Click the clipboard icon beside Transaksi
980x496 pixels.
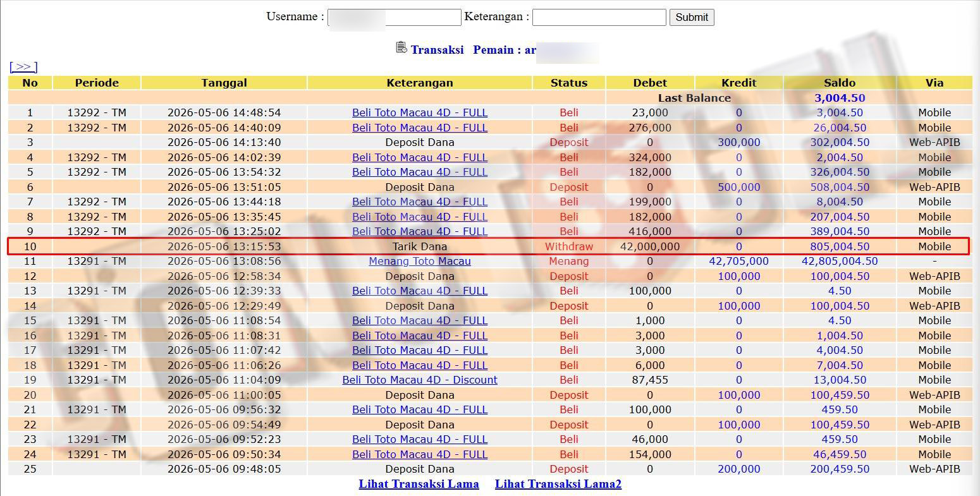point(401,47)
